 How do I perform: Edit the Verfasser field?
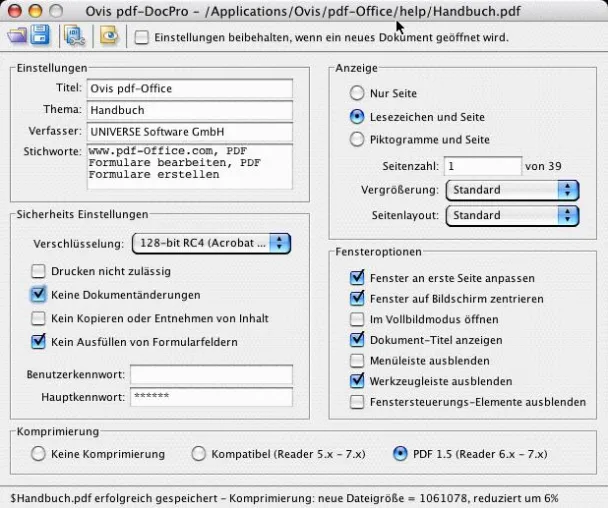(190, 132)
